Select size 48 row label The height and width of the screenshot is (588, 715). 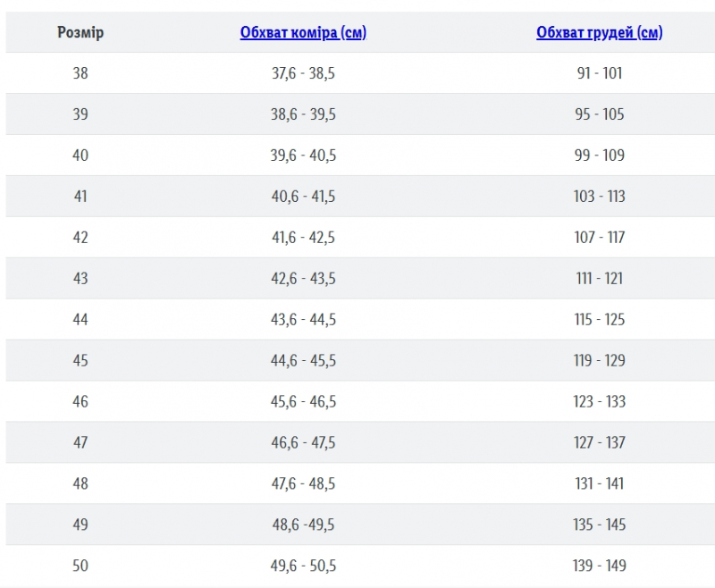(80, 483)
